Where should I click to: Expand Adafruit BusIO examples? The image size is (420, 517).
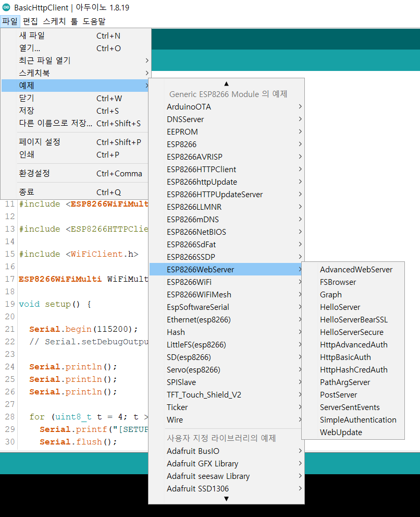[x=226, y=451]
